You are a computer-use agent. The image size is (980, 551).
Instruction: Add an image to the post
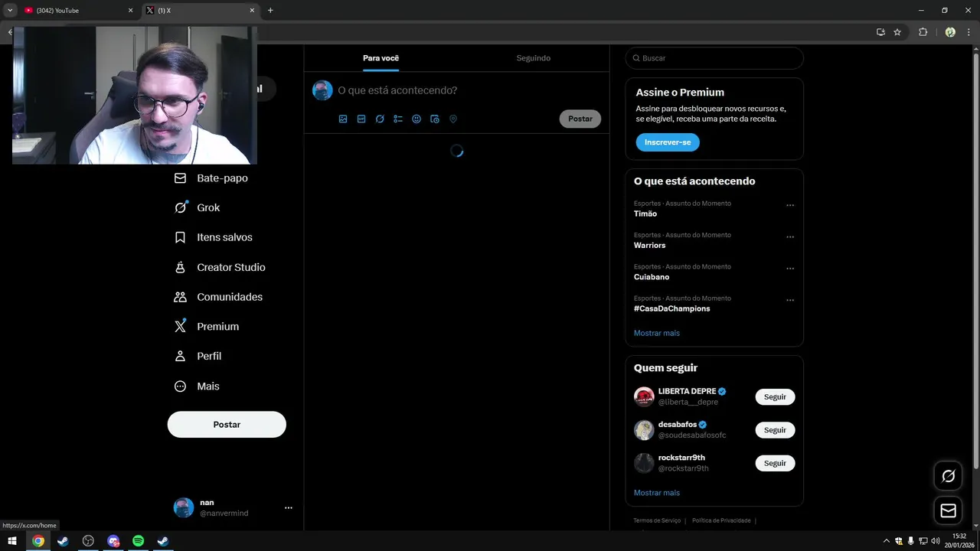pyautogui.click(x=343, y=119)
